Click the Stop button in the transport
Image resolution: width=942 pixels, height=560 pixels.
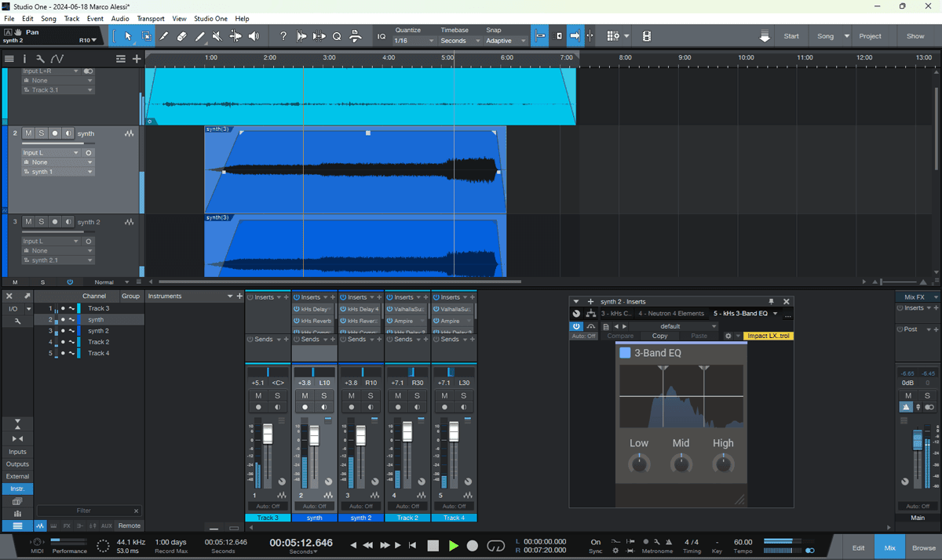tap(433, 545)
